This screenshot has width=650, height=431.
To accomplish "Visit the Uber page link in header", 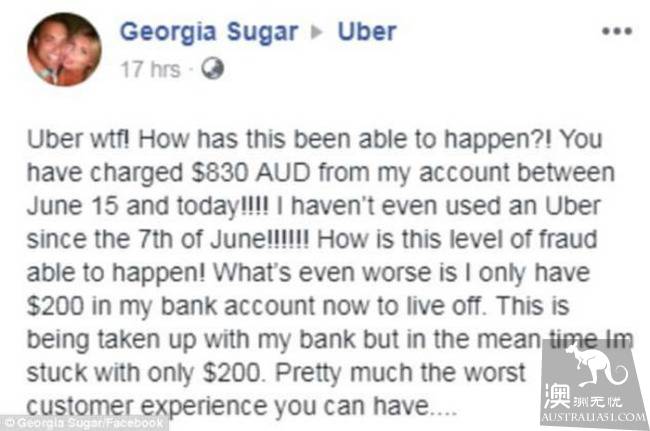I will [365, 32].
